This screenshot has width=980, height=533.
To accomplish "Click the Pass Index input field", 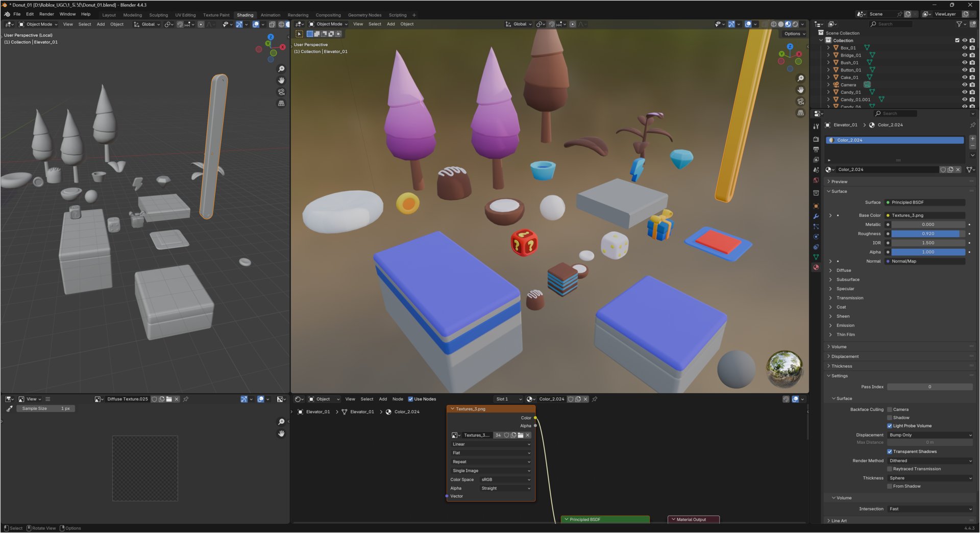I will [930, 387].
